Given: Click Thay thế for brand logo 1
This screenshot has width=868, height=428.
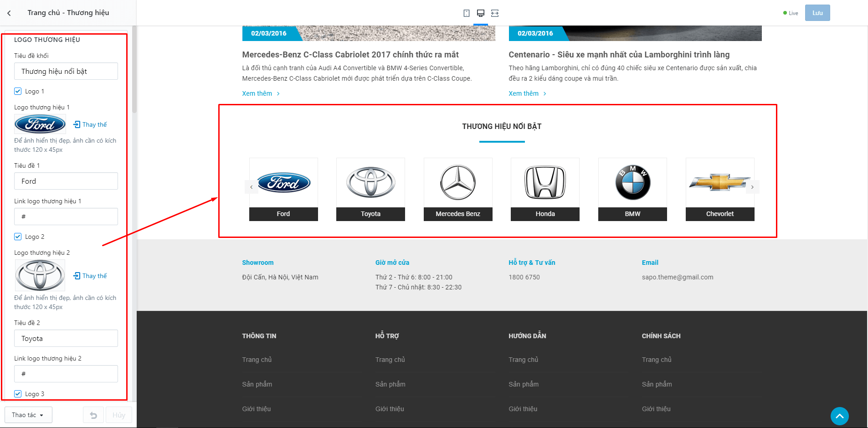Looking at the screenshot, I should pos(90,124).
